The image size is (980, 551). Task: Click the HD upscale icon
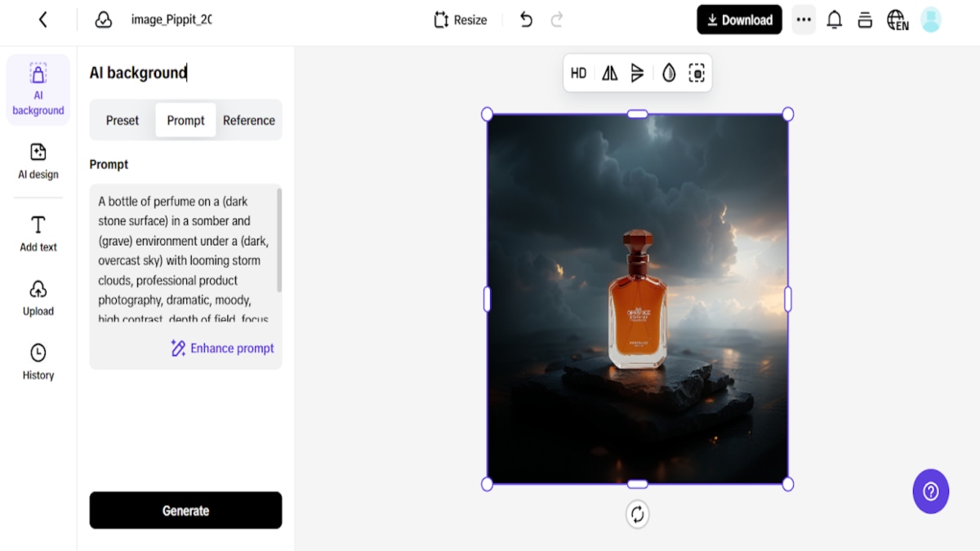click(x=578, y=73)
